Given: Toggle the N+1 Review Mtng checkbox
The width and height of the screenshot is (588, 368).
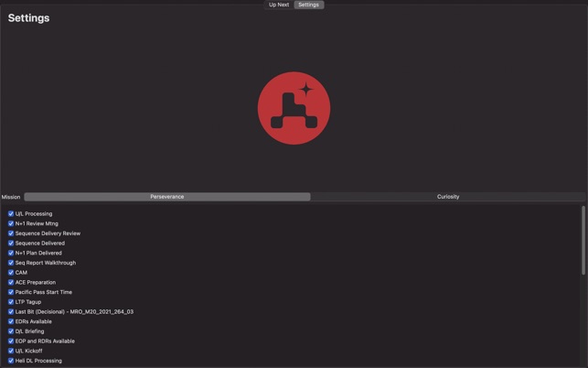Looking at the screenshot, I should click(x=11, y=223).
